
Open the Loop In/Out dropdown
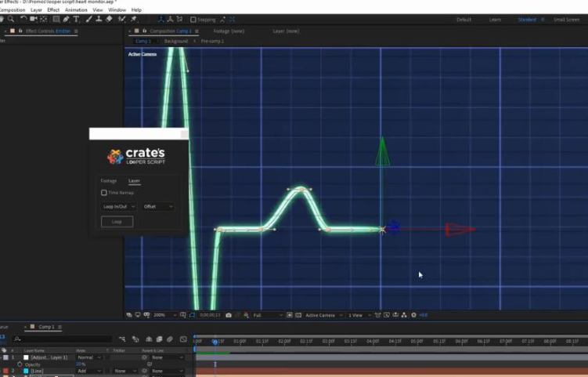[119, 207]
